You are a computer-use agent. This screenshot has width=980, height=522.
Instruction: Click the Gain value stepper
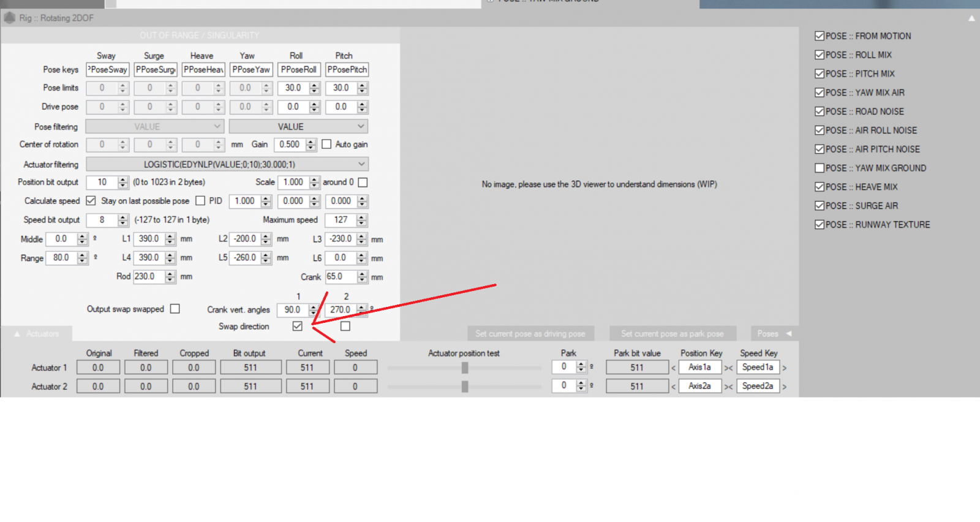(x=311, y=145)
